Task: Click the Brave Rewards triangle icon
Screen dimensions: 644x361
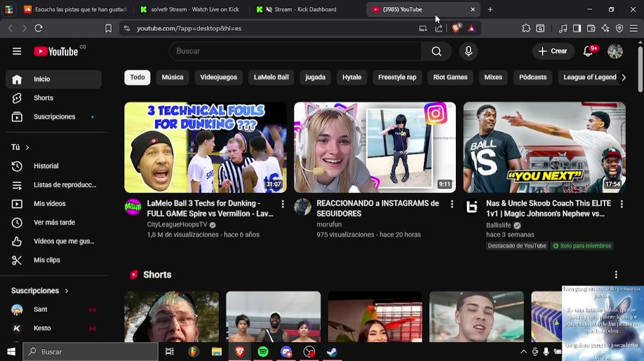Action: click(471, 29)
